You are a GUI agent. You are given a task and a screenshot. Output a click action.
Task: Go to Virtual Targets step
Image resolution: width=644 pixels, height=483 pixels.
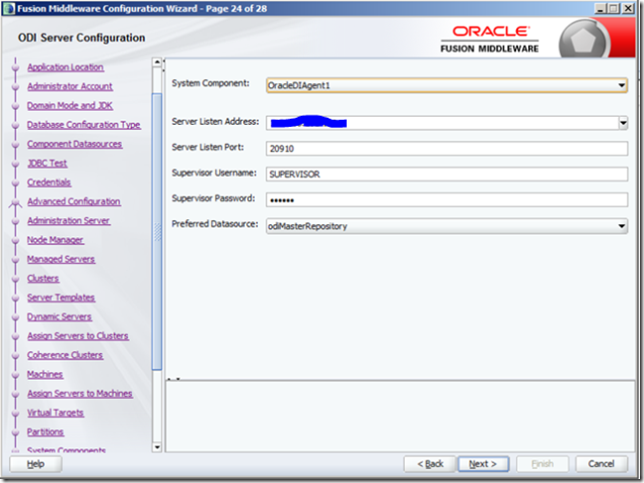55,413
